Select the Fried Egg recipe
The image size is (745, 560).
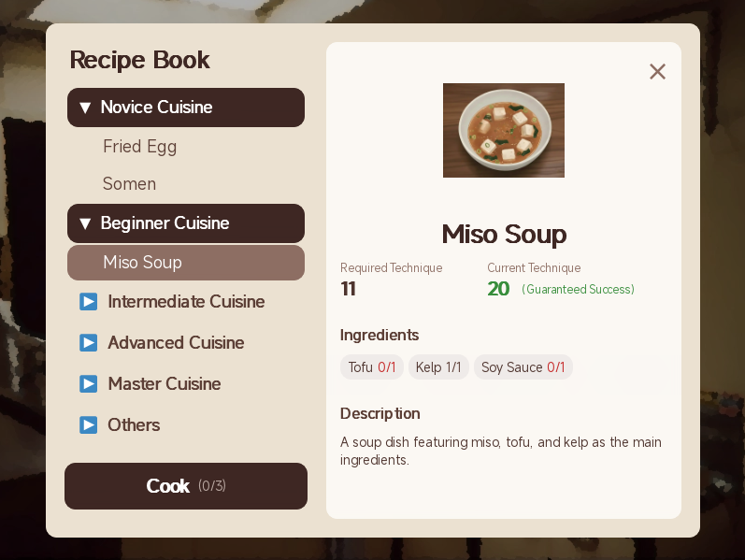[x=139, y=147]
